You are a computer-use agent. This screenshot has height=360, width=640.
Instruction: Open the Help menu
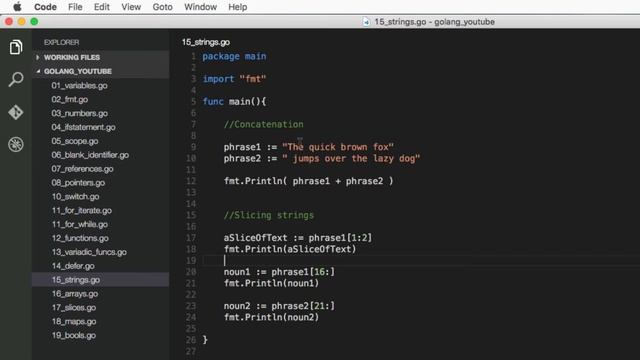tap(238, 7)
